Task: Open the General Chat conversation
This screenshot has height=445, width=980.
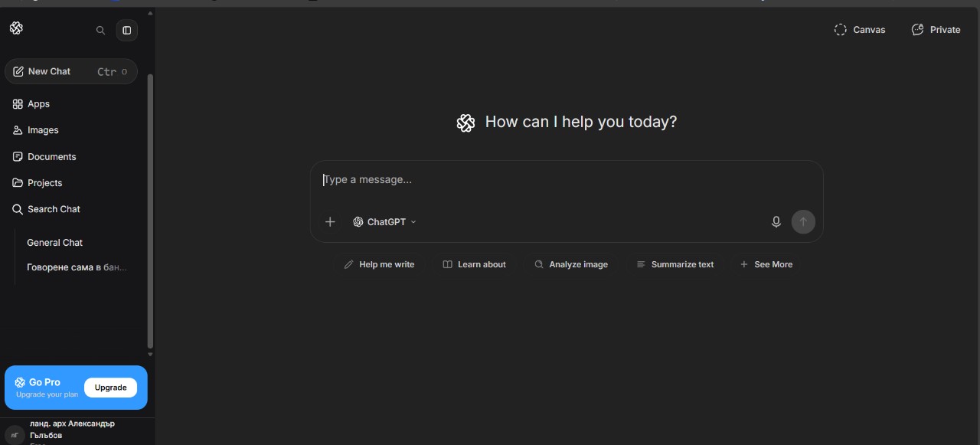Action: [54, 243]
